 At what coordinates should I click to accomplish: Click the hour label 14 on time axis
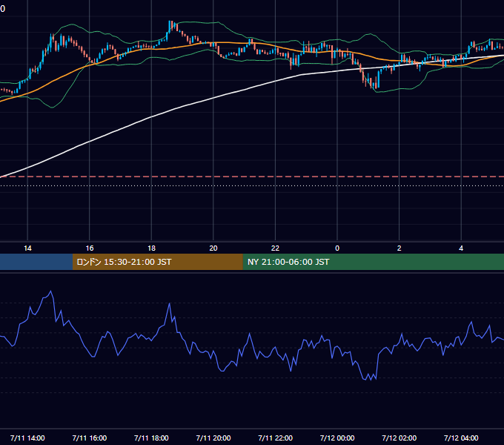(27, 248)
